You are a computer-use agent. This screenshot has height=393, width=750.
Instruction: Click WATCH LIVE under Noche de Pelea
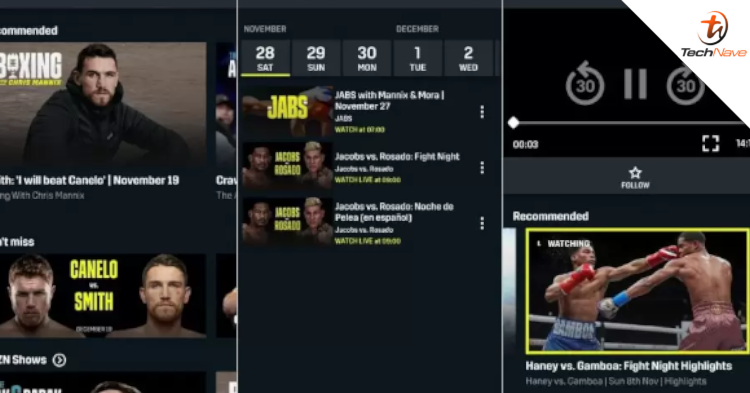click(368, 241)
